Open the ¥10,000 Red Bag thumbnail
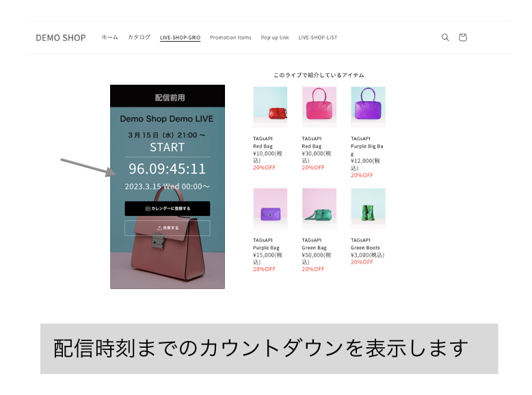This screenshot has width=532, height=395. (270, 107)
